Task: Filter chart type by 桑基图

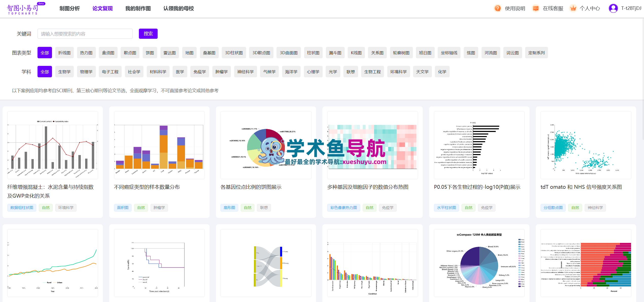Action: (x=209, y=53)
